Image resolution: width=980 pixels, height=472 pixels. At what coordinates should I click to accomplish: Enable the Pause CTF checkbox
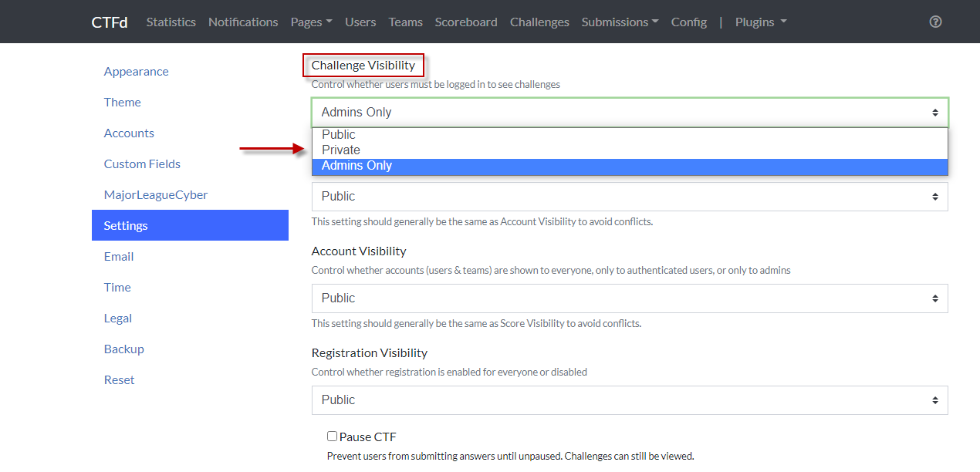[332, 437]
